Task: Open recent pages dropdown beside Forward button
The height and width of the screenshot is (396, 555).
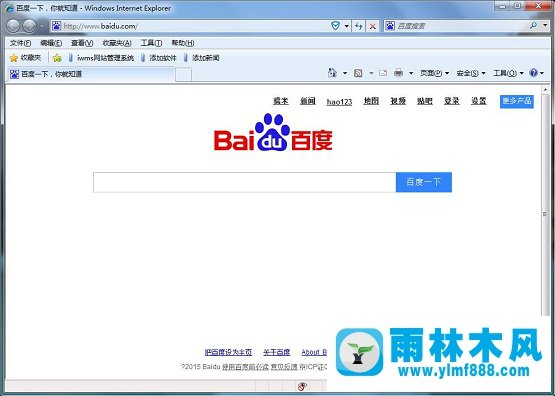Action: click(x=42, y=26)
